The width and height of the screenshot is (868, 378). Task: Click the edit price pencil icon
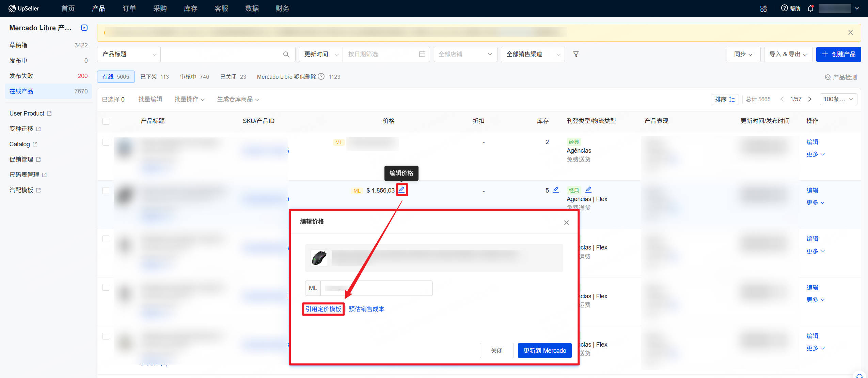click(x=402, y=190)
